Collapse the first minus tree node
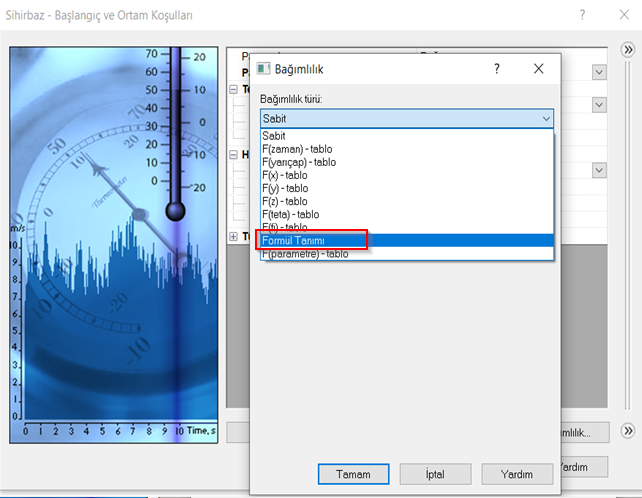 234,89
